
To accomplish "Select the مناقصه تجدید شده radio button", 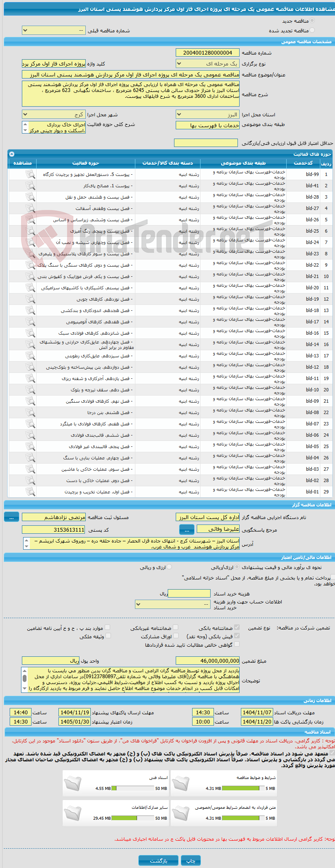I will 311,30.
